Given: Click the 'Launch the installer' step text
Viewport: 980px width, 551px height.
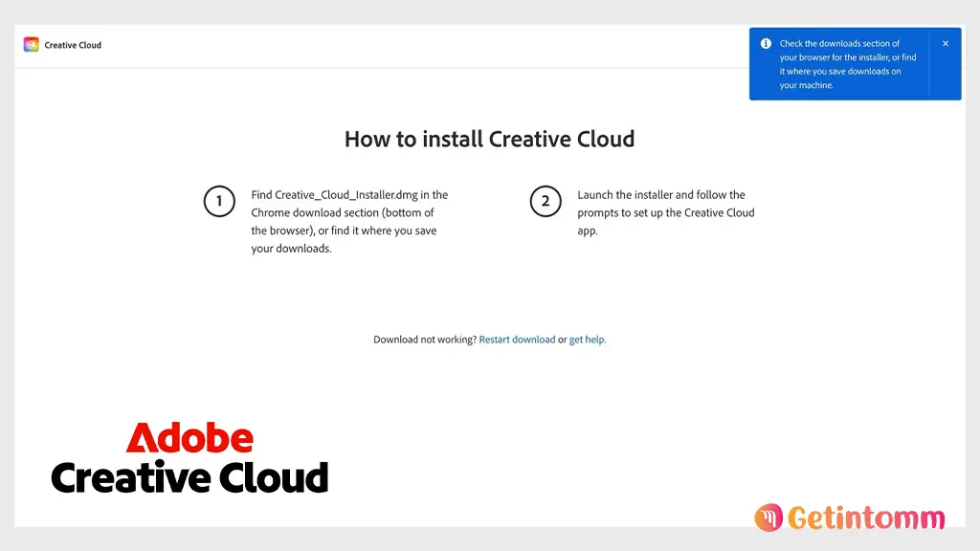Looking at the screenshot, I should point(666,212).
